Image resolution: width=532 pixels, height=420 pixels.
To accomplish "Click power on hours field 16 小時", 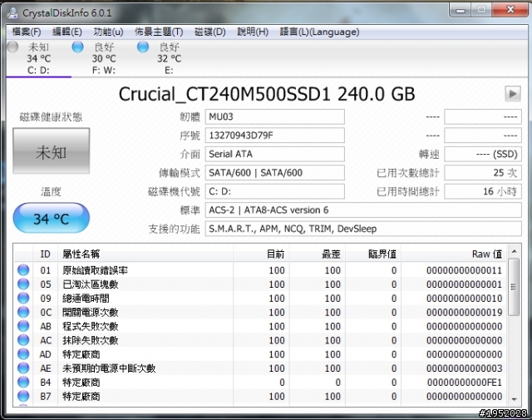I will click(x=483, y=191).
